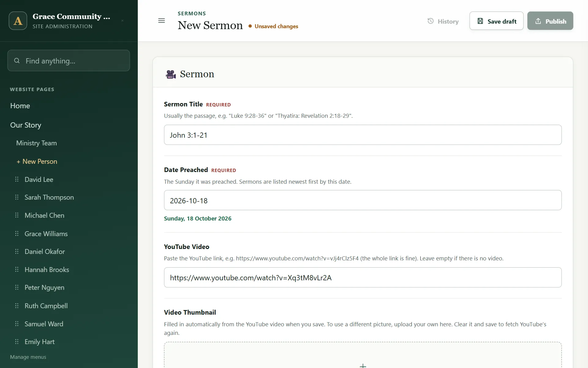Add a New Person entry
The width and height of the screenshot is (588, 368).
[x=37, y=162]
